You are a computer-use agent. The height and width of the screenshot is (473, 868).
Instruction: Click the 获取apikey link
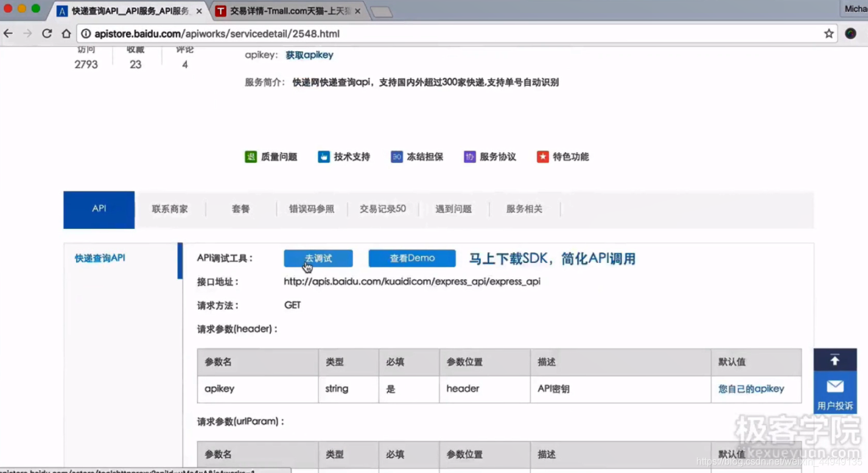[x=309, y=55]
